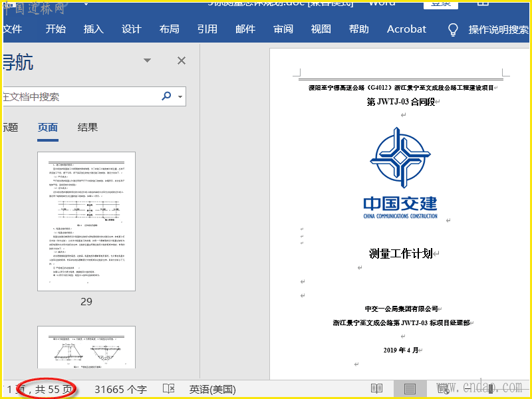Open the 邮件 ribbon tab
532x399 pixels.
pyautogui.click(x=245, y=29)
